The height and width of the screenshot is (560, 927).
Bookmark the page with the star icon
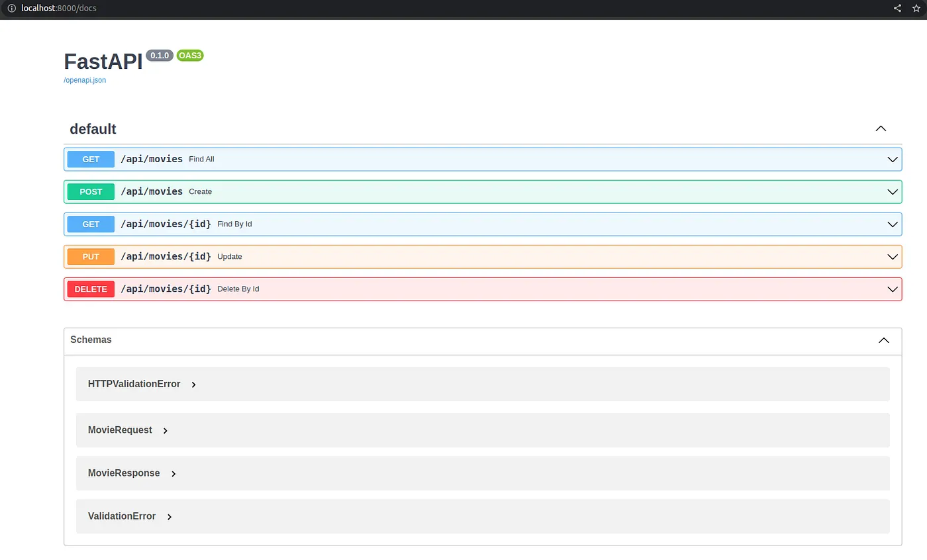(916, 8)
